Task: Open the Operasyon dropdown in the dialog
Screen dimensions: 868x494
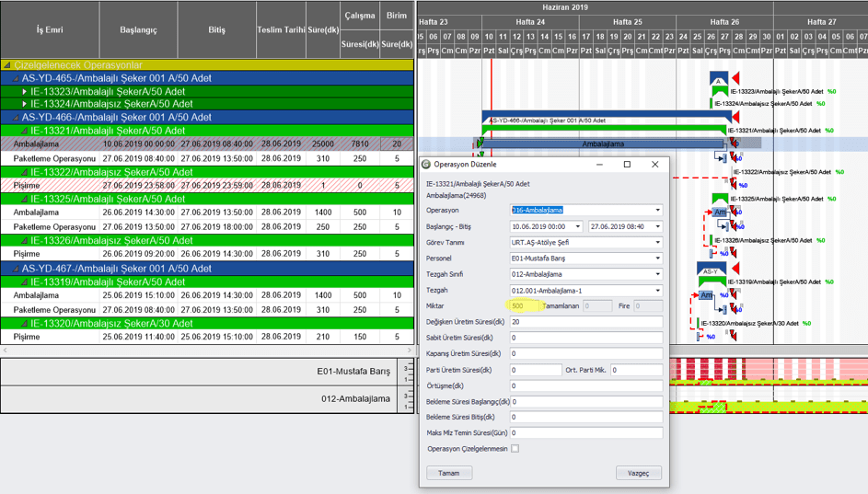Action: 657,211
